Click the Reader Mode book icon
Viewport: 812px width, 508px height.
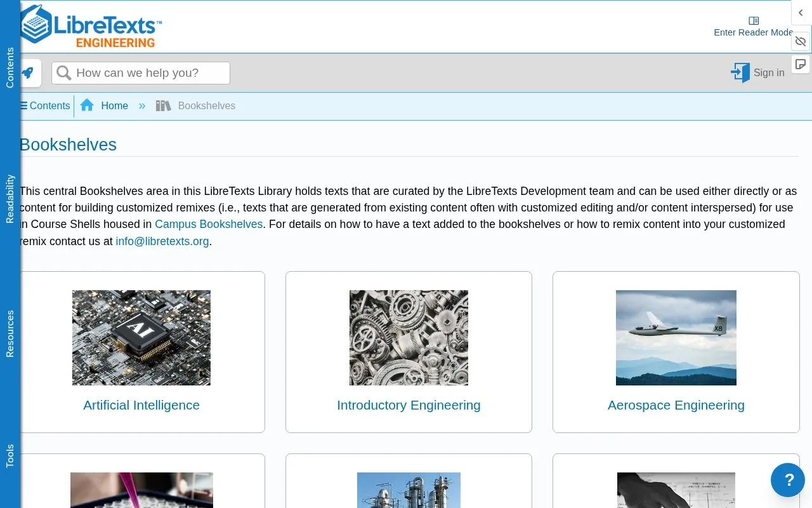coord(754,20)
